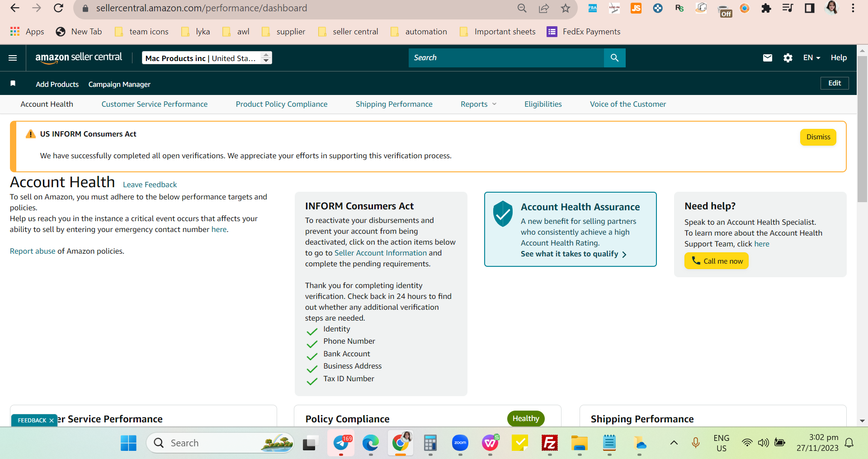Close the FEEDBACK tab
The height and width of the screenshot is (459, 868).
pos(52,421)
